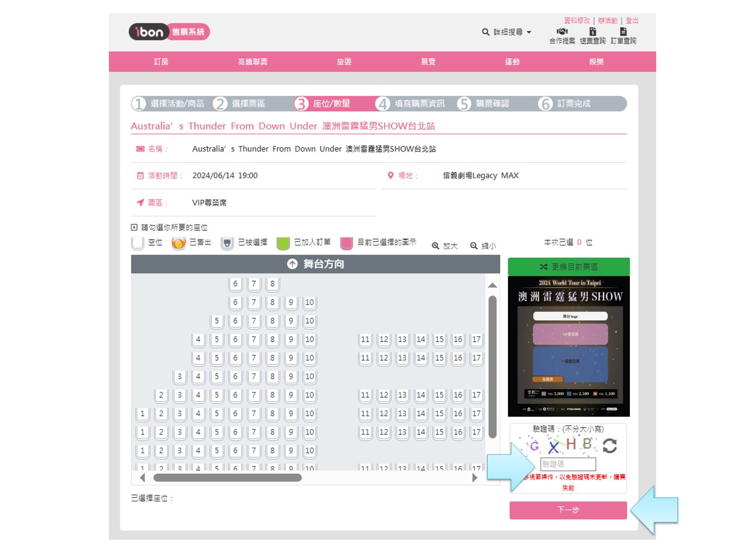Select seat 17 in the last full row
Screen dimensions: 747x560
(477, 432)
